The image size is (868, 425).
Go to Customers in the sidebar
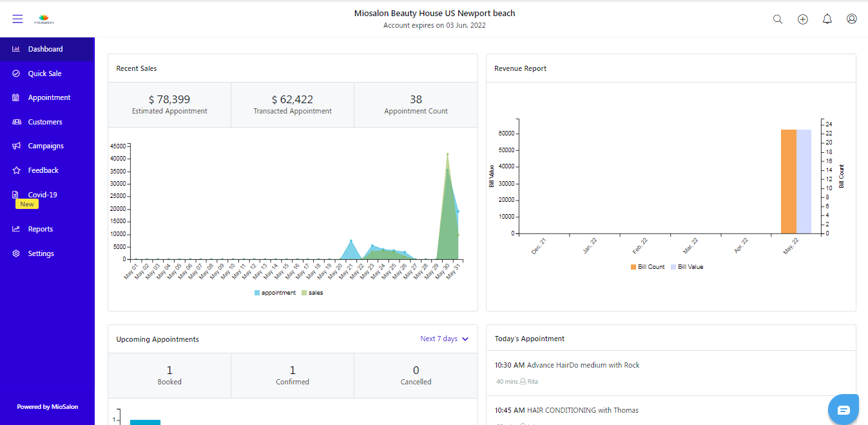tap(45, 122)
